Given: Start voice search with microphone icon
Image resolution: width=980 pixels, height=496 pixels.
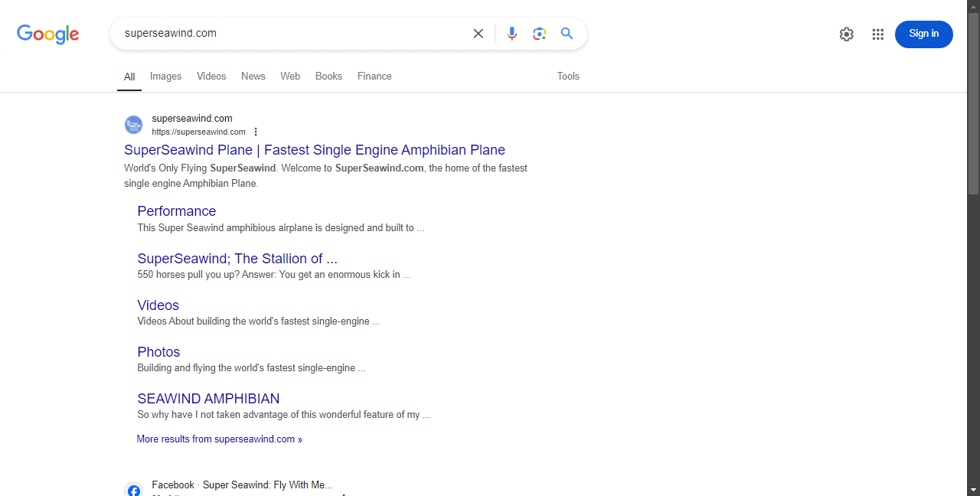Looking at the screenshot, I should tap(512, 34).
